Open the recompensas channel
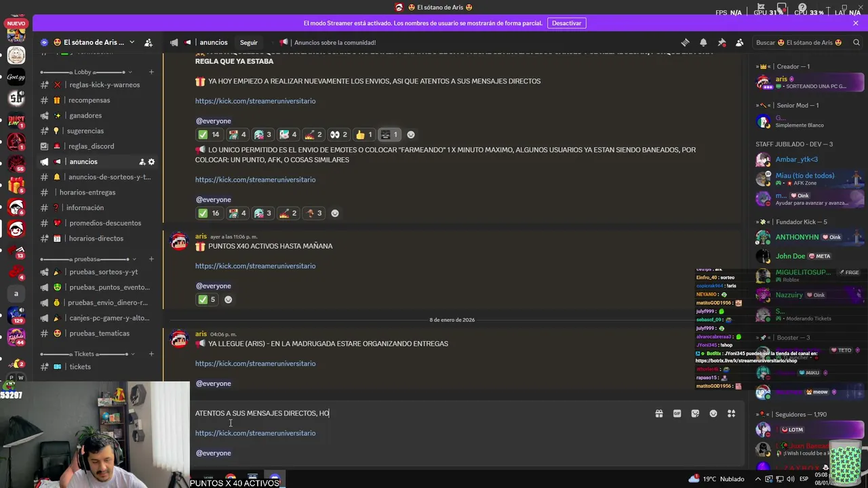The height and width of the screenshot is (488, 868). point(98,100)
